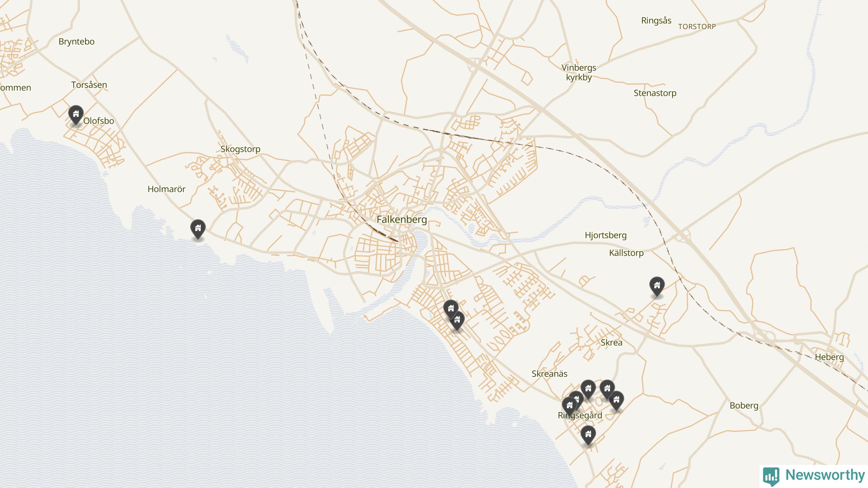Select the coastal house marker below Holmarör
The height and width of the screenshot is (488, 868).
click(198, 228)
